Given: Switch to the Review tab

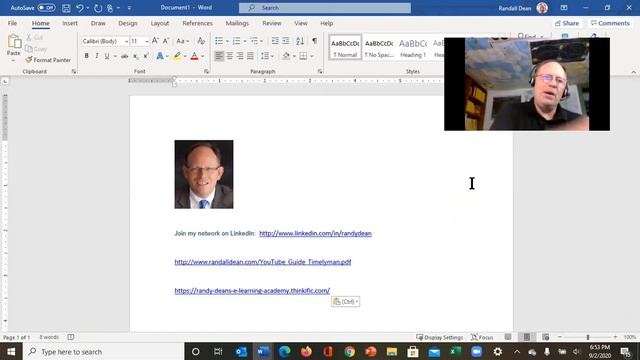Looking at the screenshot, I should pos(272,23).
